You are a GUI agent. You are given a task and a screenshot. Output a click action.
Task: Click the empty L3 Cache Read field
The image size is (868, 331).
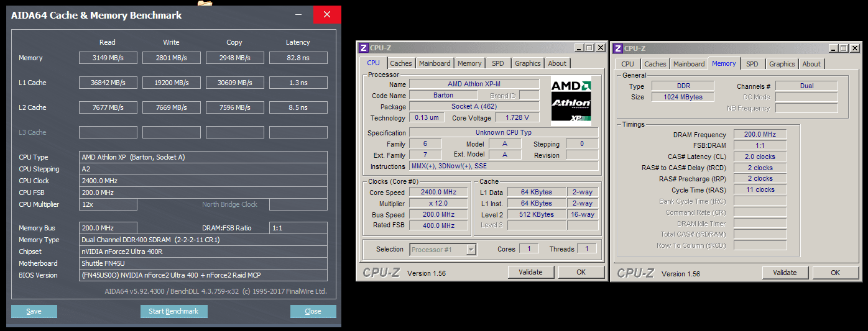(x=108, y=132)
